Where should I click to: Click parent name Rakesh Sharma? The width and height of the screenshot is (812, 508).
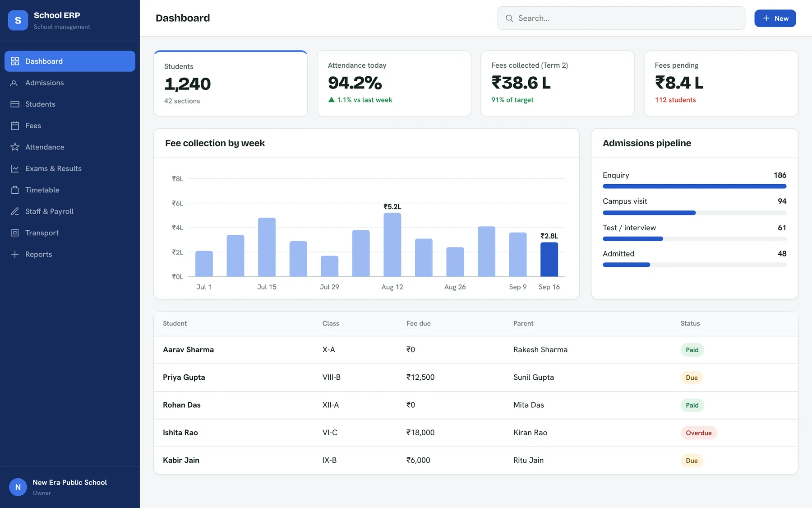coord(540,350)
